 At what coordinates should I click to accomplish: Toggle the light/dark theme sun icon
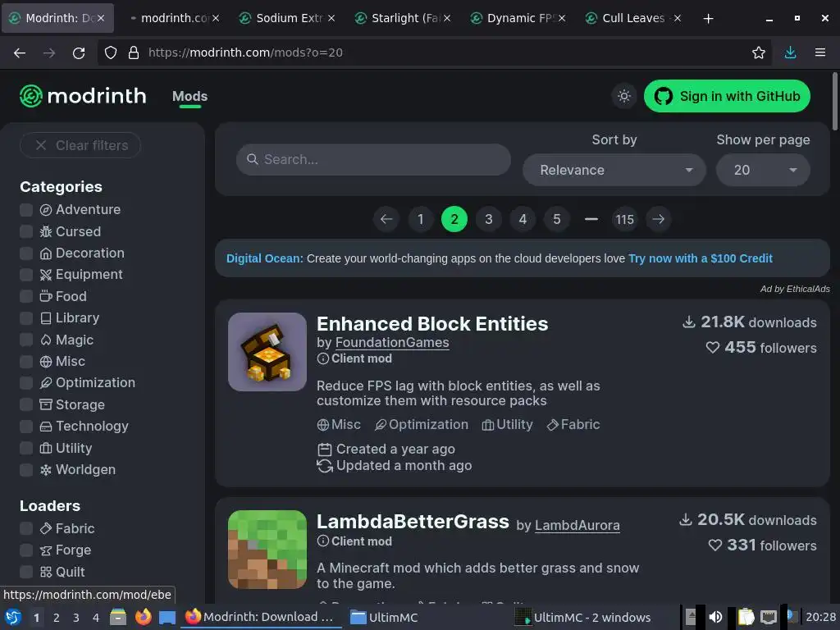[623, 97]
